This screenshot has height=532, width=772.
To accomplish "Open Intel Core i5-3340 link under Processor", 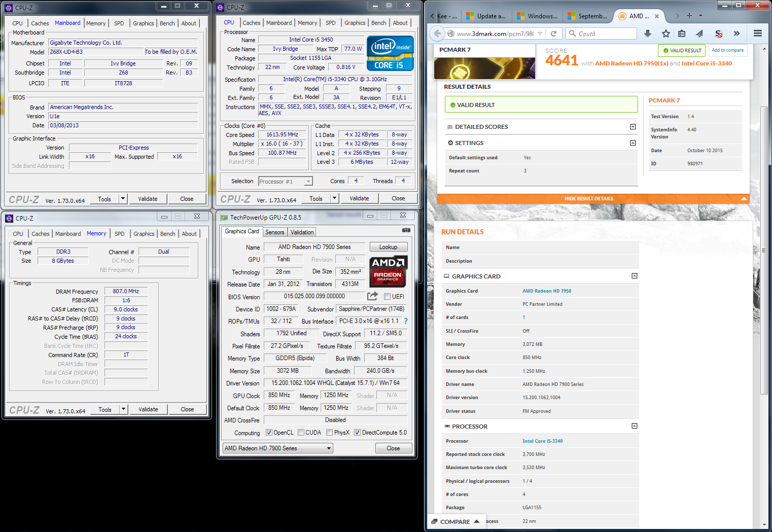I will [542, 441].
